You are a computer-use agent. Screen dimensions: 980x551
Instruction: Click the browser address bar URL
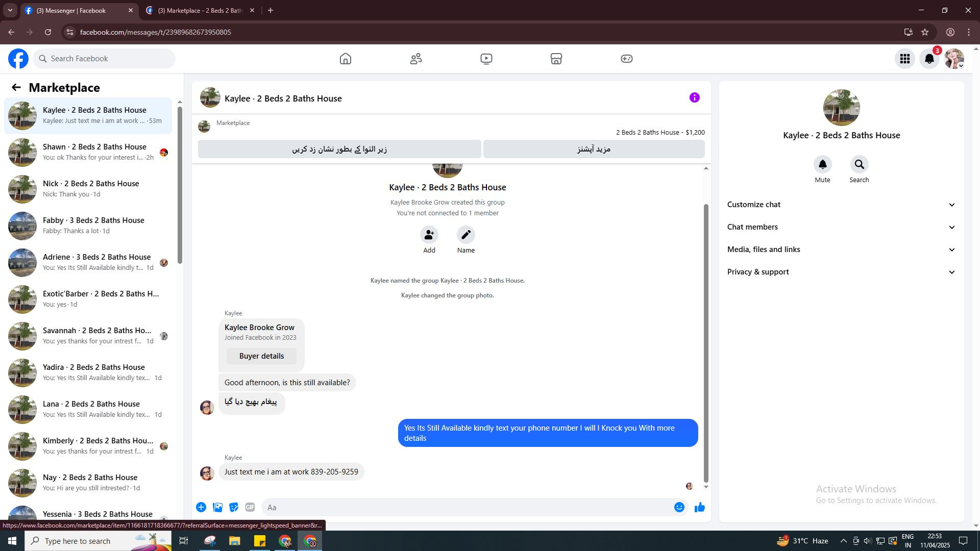(156, 32)
